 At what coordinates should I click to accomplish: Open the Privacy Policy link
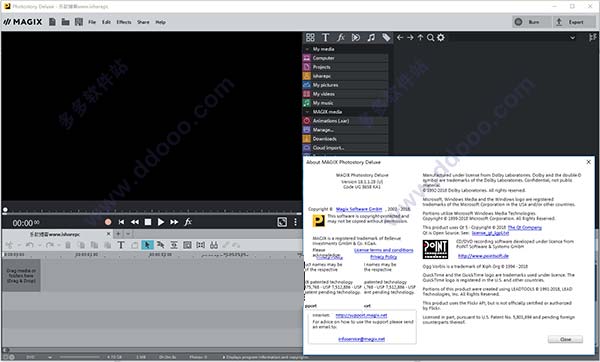tap(383, 257)
